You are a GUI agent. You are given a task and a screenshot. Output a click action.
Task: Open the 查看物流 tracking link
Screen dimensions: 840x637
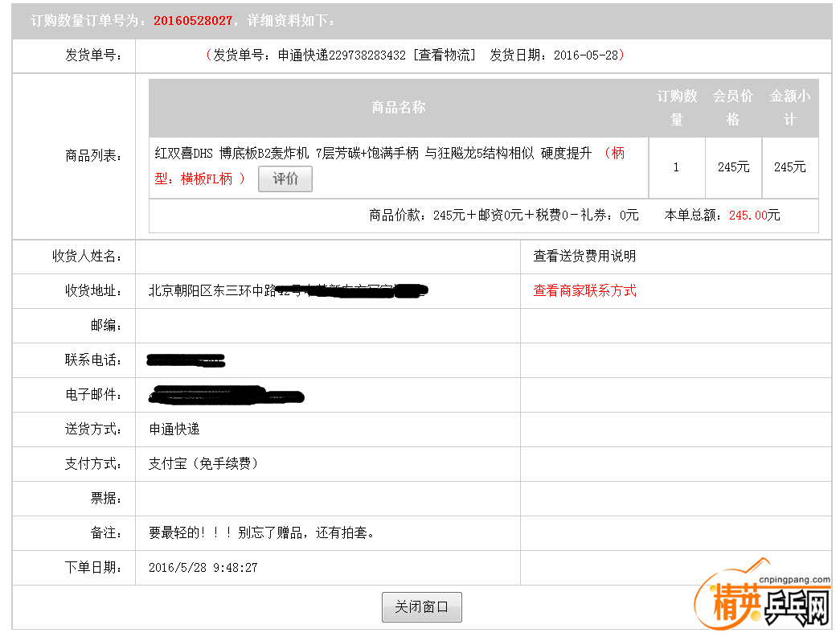[x=444, y=55]
